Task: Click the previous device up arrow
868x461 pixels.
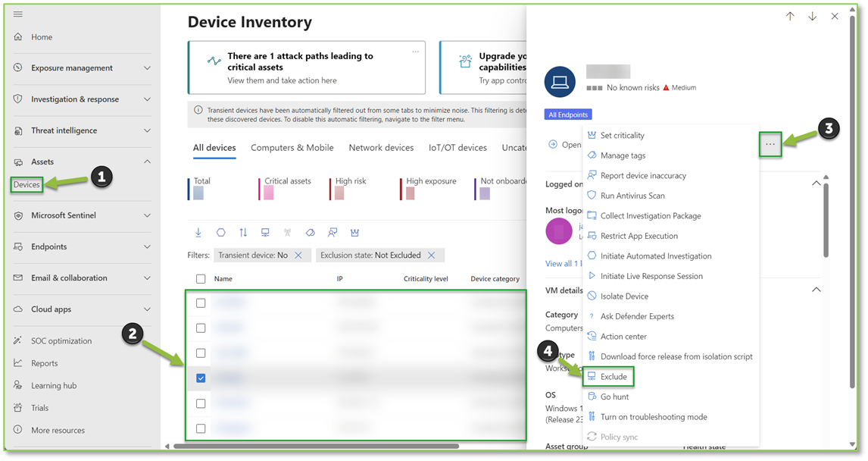Action: [x=790, y=17]
